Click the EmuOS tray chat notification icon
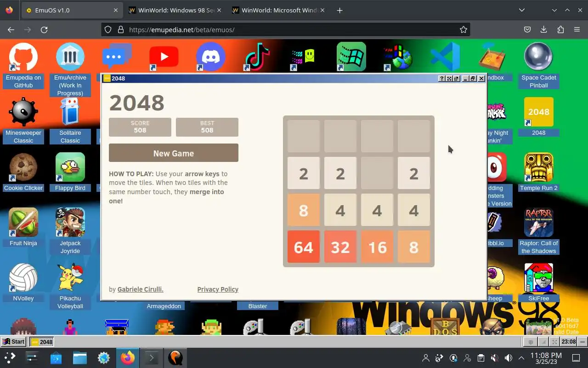 coord(531,342)
